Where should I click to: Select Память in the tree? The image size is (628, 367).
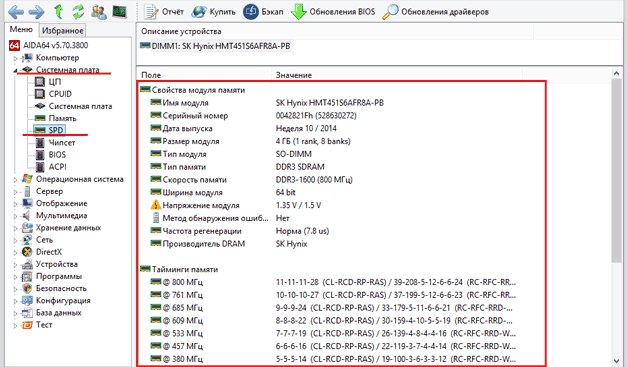[x=56, y=118]
